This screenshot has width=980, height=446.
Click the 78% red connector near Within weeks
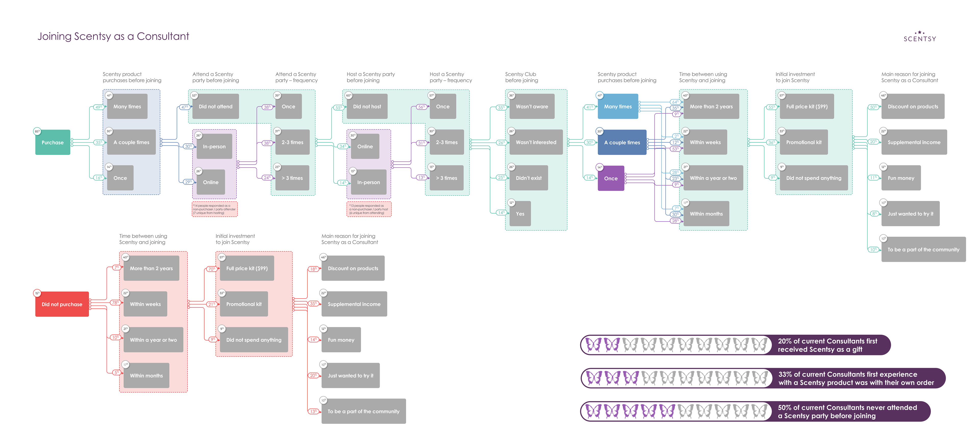click(x=115, y=303)
